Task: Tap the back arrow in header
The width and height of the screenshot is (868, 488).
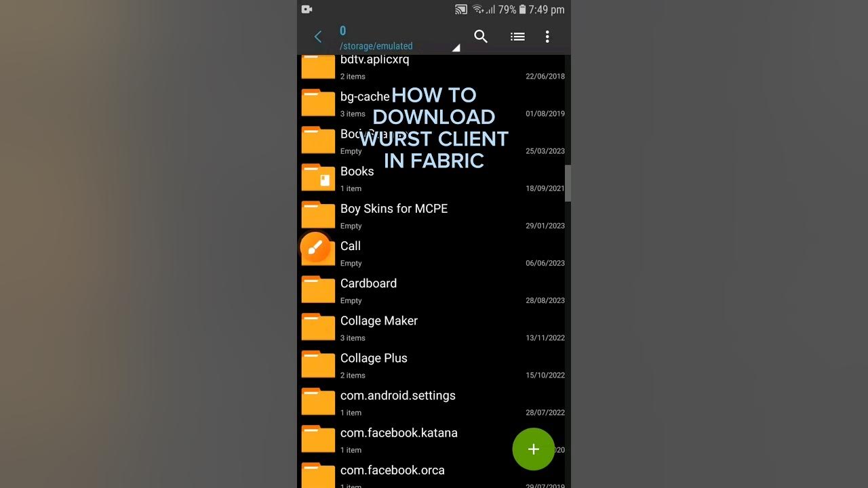Action: point(317,37)
